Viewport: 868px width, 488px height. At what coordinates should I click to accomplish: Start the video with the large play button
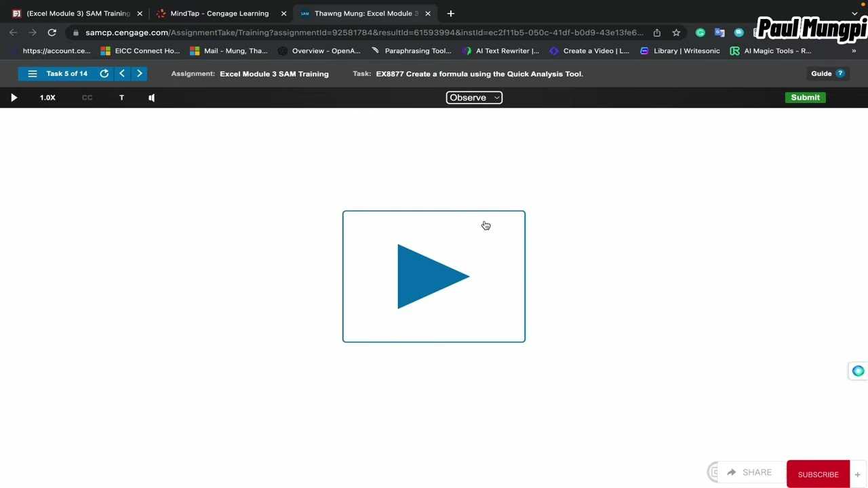pos(434,277)
